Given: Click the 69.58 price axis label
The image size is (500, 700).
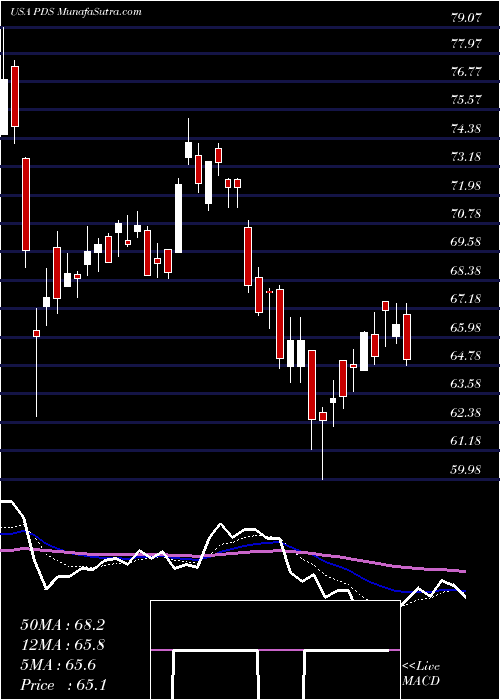Looking at the screenshot, I should (x=465, y=242).
